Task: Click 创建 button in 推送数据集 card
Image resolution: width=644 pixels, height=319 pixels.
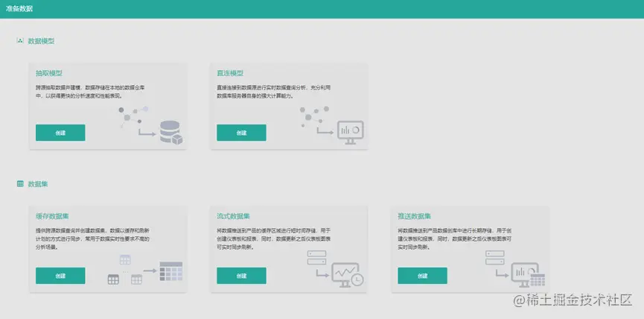Action: tap(422, 276)
